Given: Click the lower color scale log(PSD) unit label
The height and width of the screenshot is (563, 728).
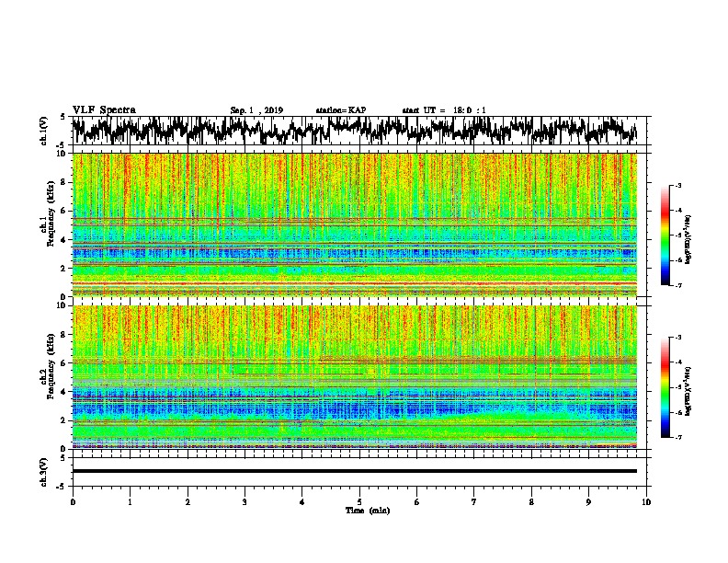Looking at the screenshot, I should pyautogui.click(x=688, y=391).
